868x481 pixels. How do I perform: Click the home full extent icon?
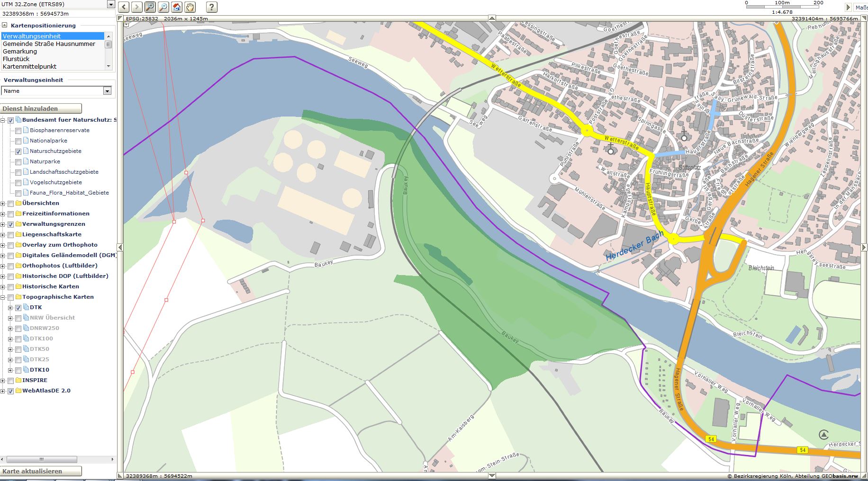click(176, 7)
